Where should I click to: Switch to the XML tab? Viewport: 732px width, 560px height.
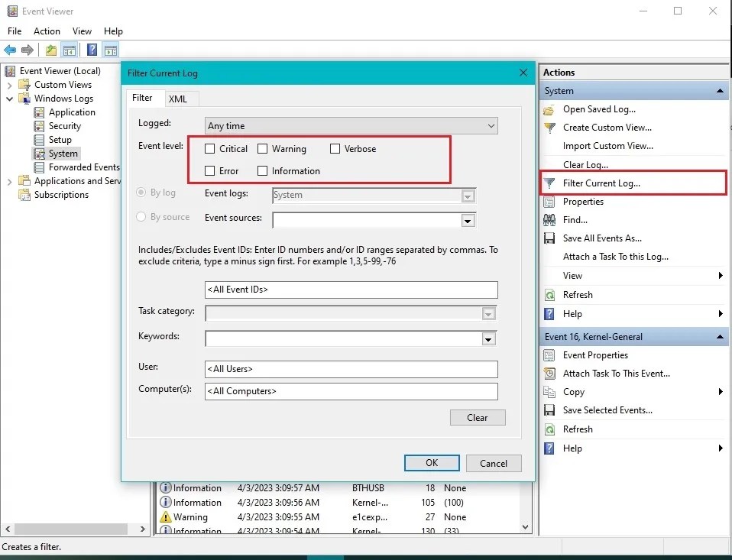(x=180, y=99)
